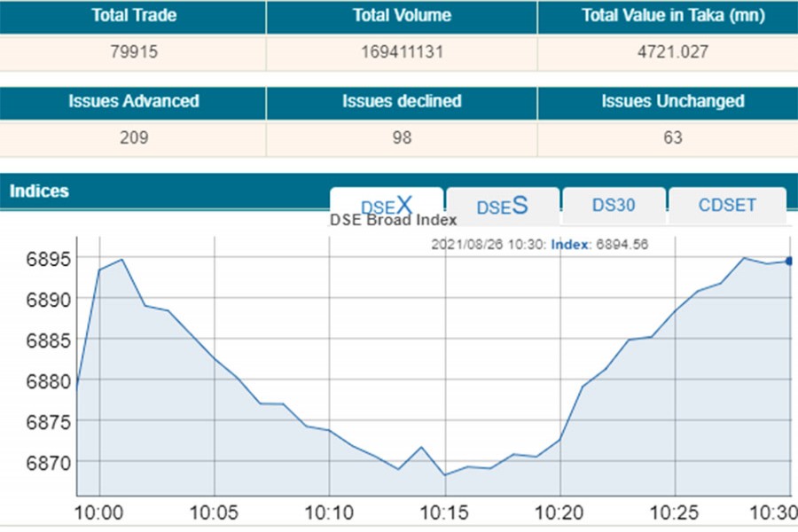Click the 10:20 time axis label

pos(559,514)
